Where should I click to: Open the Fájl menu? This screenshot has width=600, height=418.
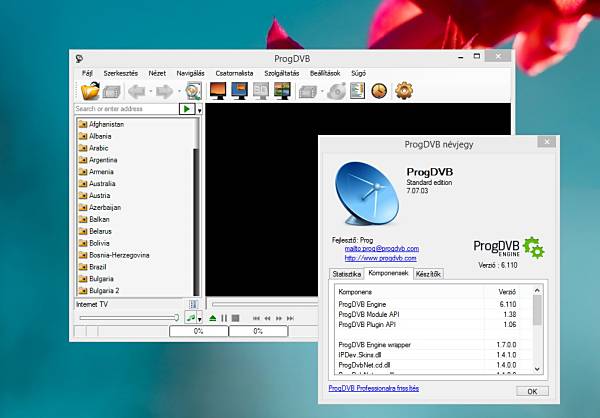point(87,73)
